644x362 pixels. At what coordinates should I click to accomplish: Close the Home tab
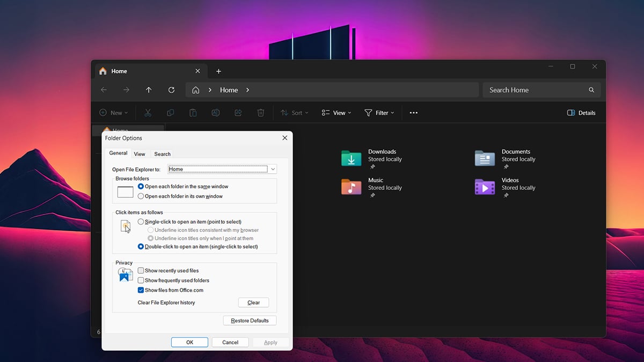click(x=197, y=71)
